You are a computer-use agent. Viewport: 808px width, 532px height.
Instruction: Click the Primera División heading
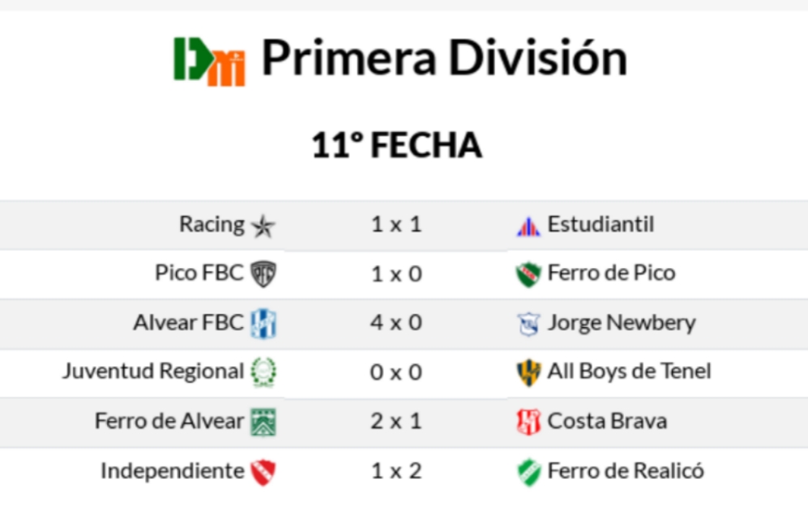444,58
